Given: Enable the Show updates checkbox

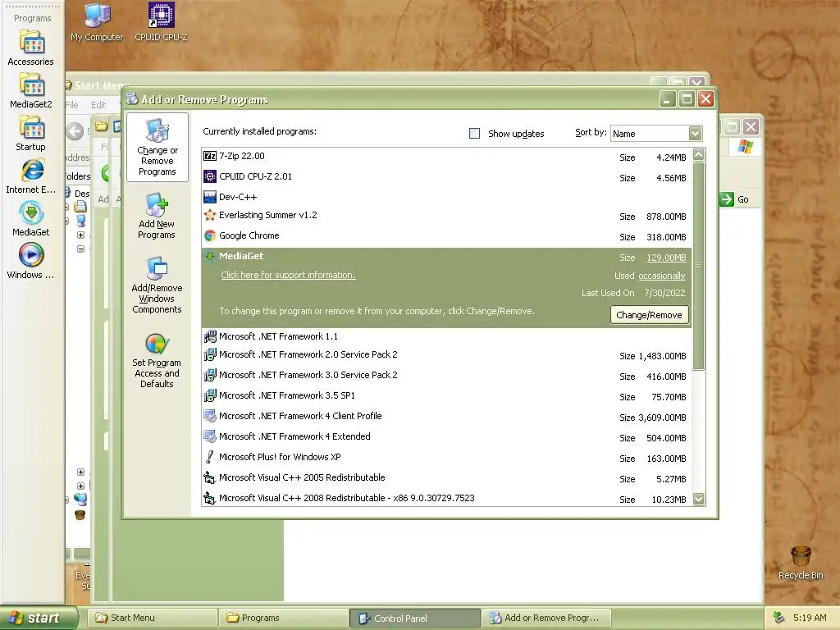Looking at the screenshot, I should [474, 134].
